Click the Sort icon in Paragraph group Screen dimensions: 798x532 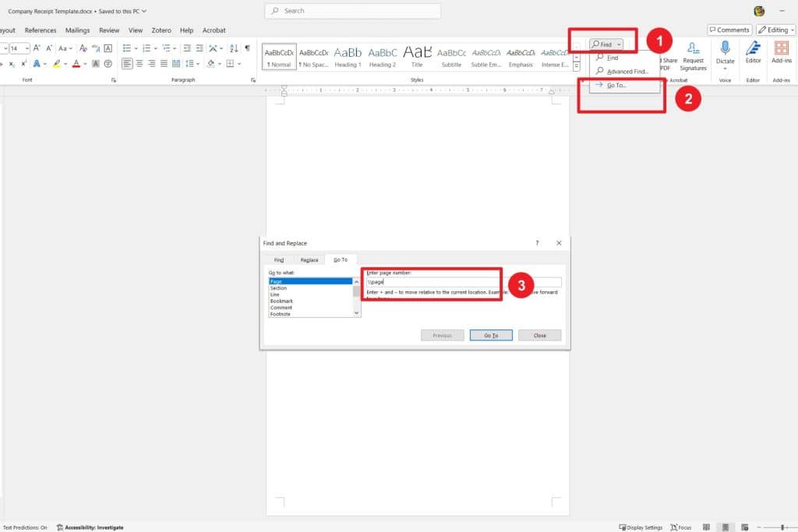point(235,48)
